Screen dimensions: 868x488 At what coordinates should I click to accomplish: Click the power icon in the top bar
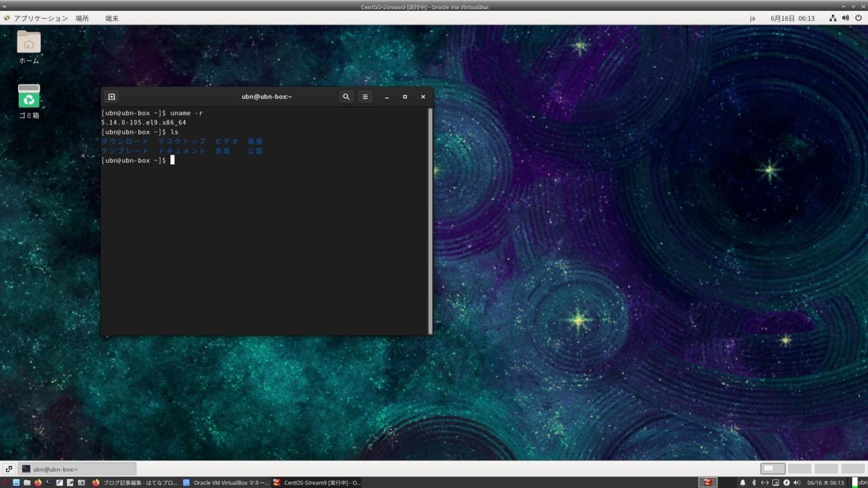pos(858,18)
